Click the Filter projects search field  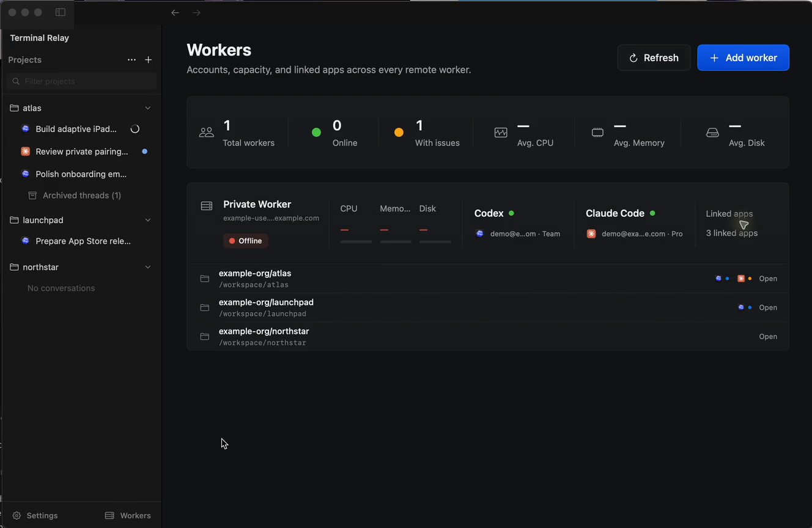coord(82,81)
